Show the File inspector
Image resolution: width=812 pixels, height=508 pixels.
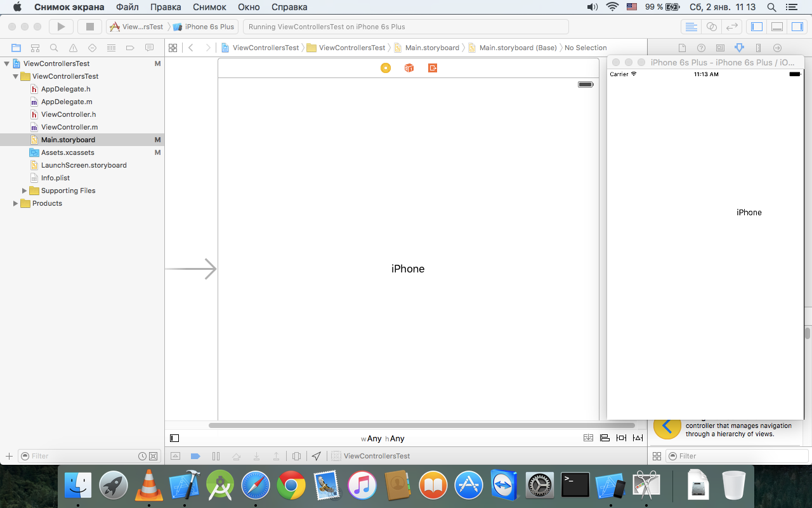tap(682, 48)
